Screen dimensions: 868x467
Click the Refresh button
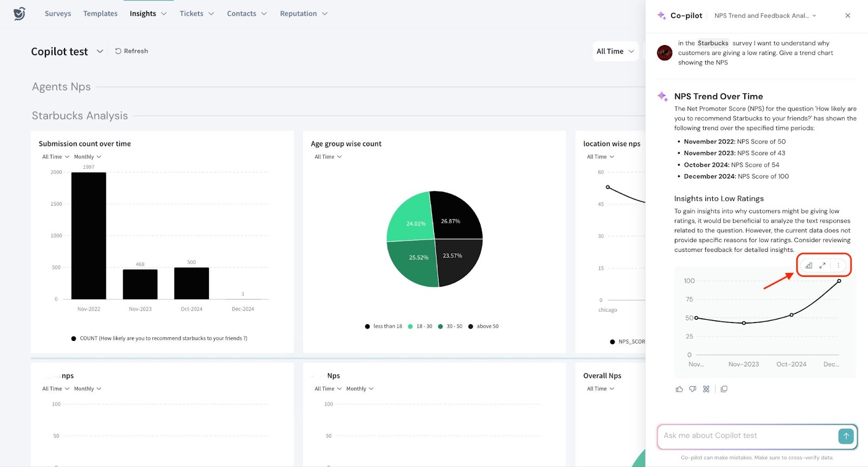[131, 51]
